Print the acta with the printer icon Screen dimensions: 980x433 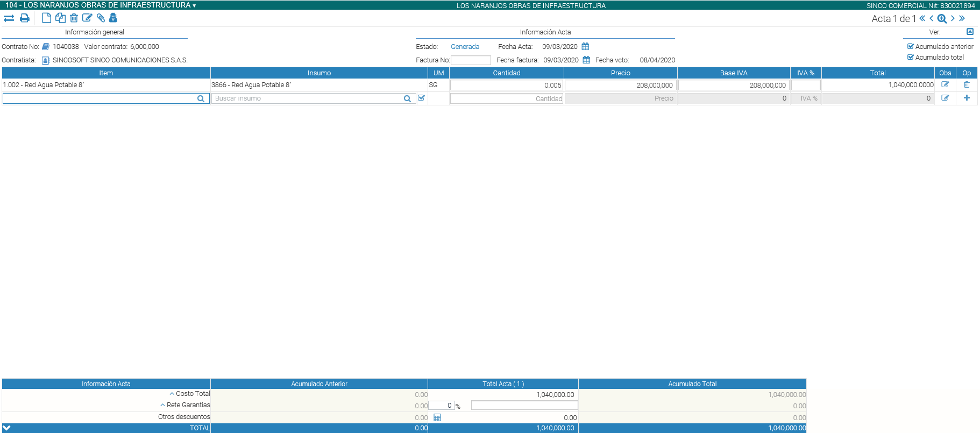coord(25,18)
